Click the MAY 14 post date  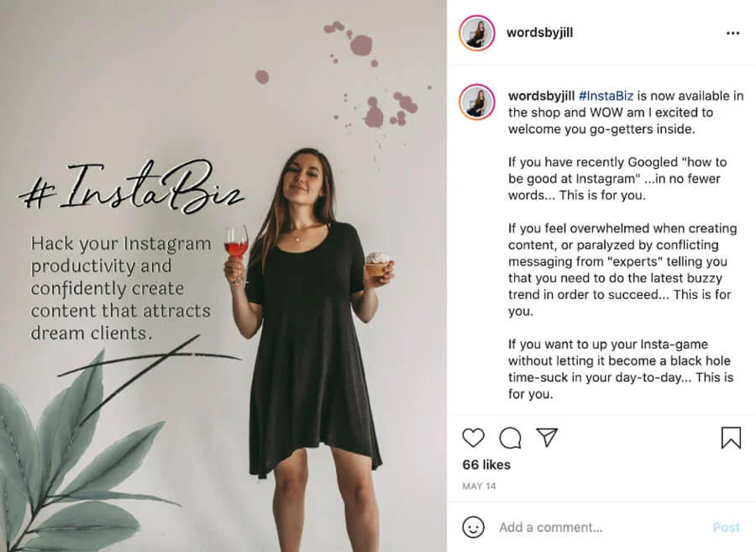478,486
